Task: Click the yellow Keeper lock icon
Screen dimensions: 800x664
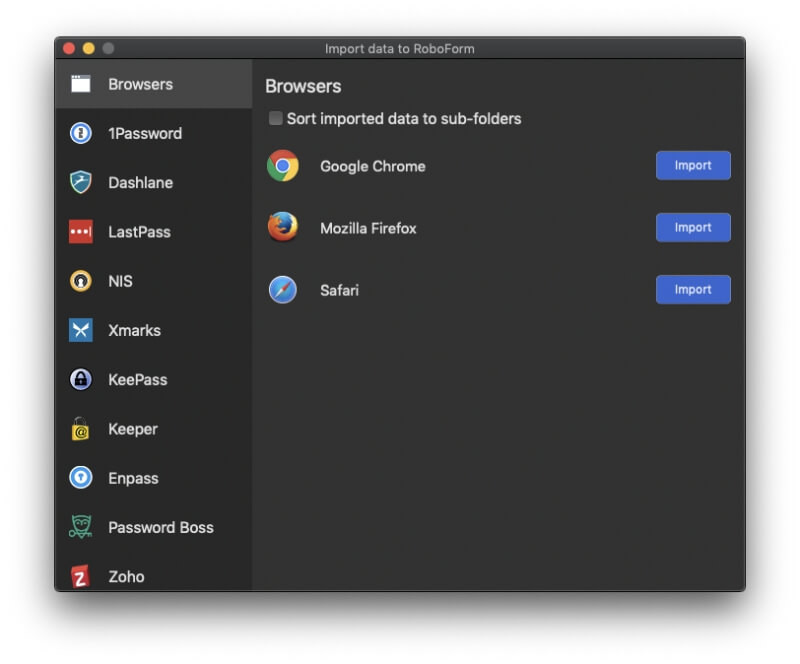Action: (81, 429)
